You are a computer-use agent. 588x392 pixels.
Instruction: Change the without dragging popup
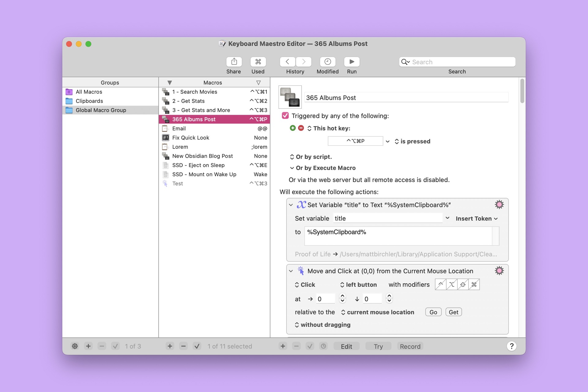pyautogui.click(x=322, y=325)
